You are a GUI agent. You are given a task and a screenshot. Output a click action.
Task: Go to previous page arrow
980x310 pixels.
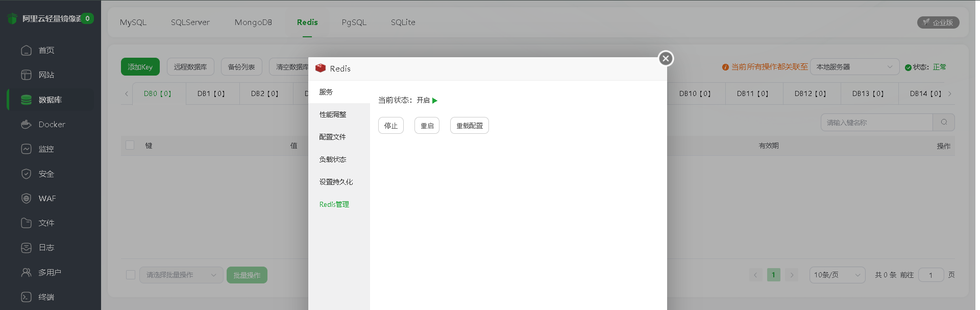(x=756, y=275)
